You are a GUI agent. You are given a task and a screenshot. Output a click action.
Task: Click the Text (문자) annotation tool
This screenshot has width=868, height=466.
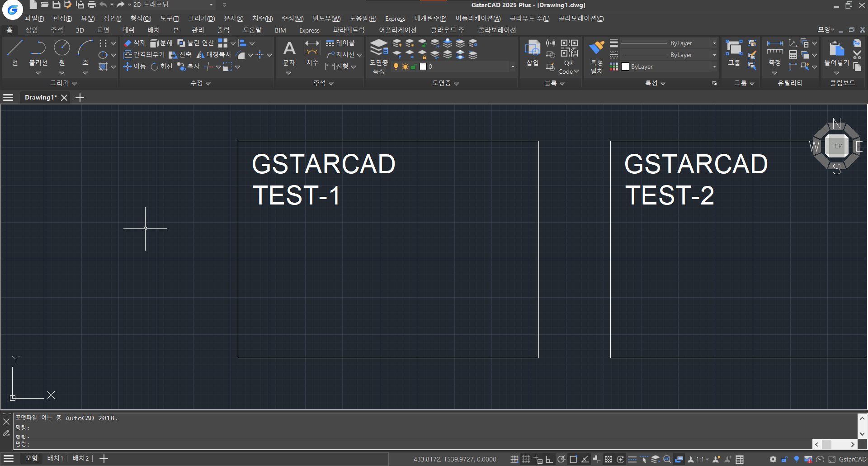point(289,53)
